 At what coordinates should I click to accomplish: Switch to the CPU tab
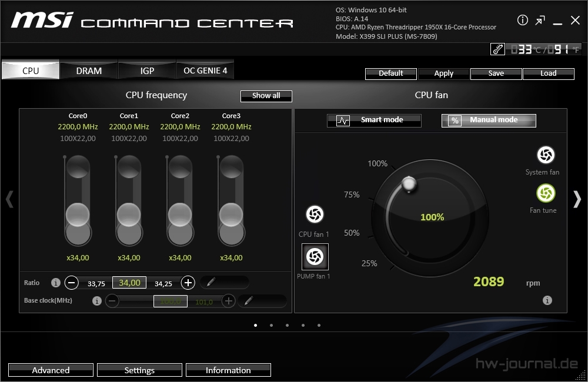pyautogui.click(x=31, y=71)
